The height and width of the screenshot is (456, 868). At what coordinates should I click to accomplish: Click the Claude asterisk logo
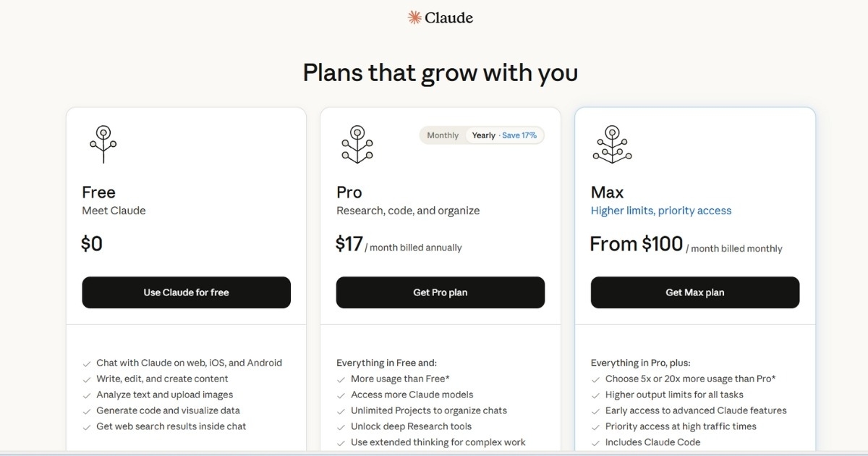tap(414, 17)
